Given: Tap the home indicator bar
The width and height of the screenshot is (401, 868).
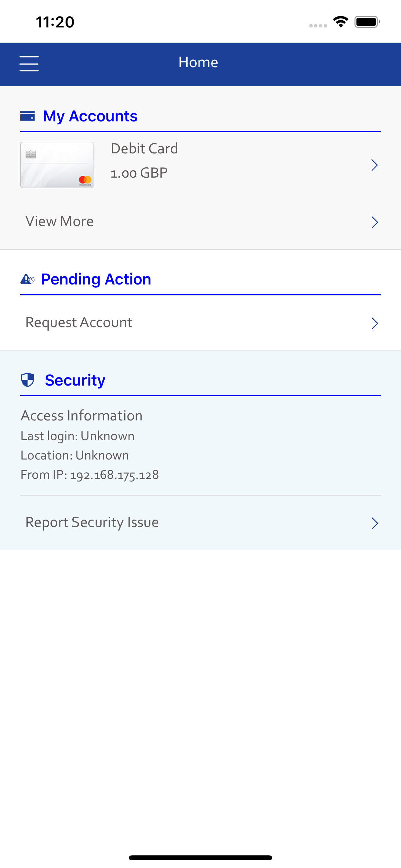Looking at the screenshot, I should pos(200,858).
